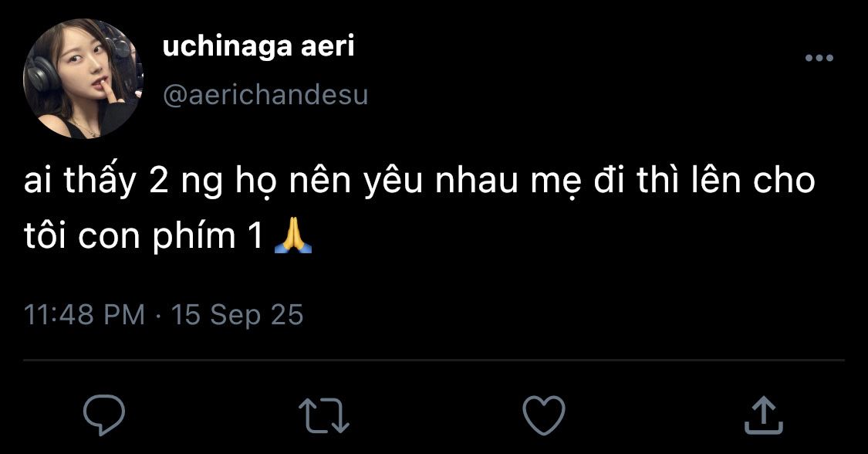The image size is (868, 454).
Task: Open the three-dot more options menu
Action: [819, 59]
